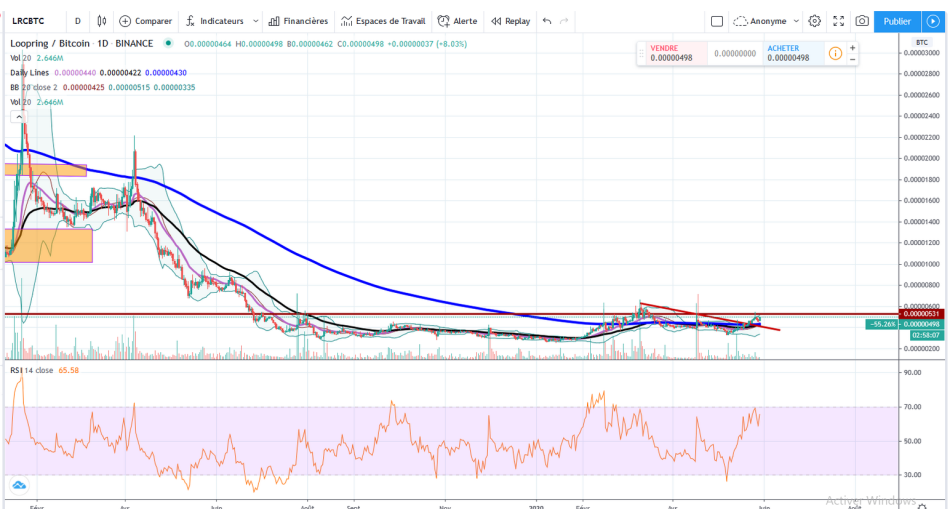Open the candlestick chart style selector
The height and width of the screenshot is (509, 950).
(x=102, y=21)
